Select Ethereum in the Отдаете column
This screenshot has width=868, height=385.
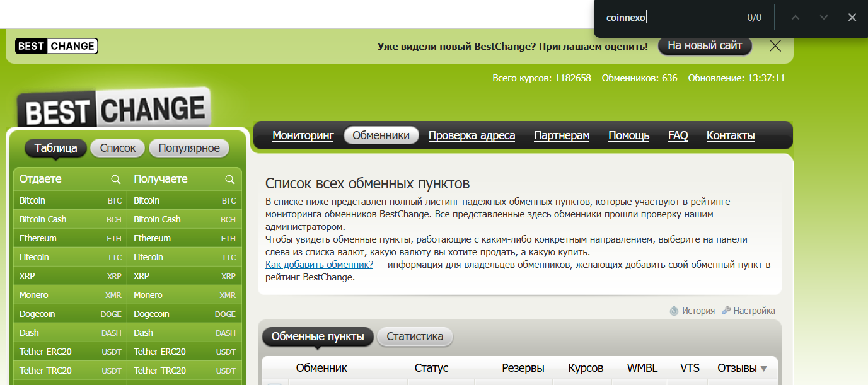click(x=70, y=238)
